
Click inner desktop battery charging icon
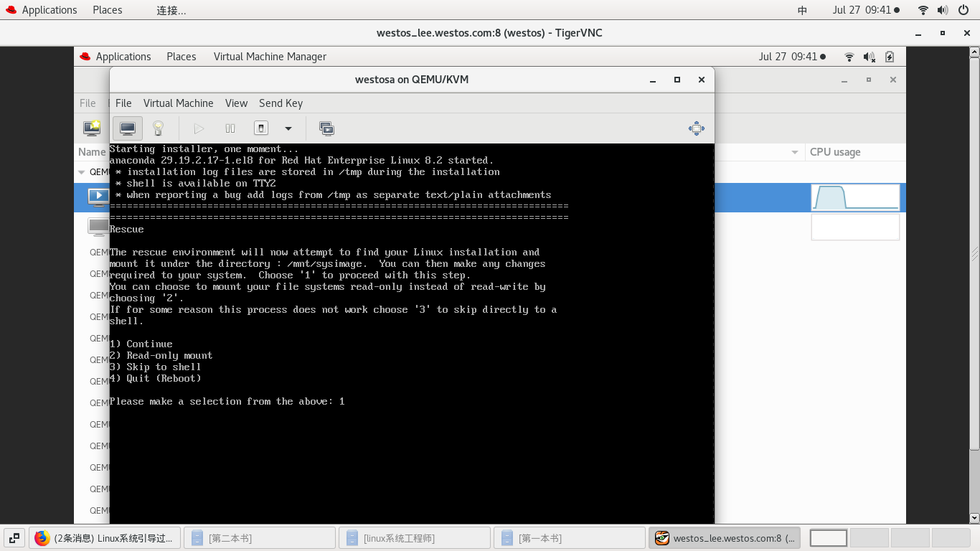click(x=890, y=57)
